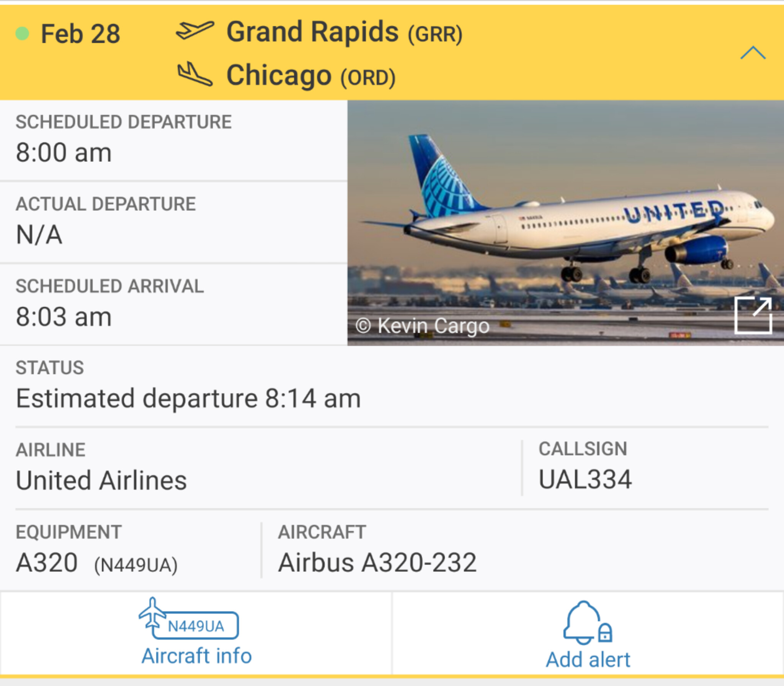Select Grand Rapids (GRR) origin airport

[344, 32]
